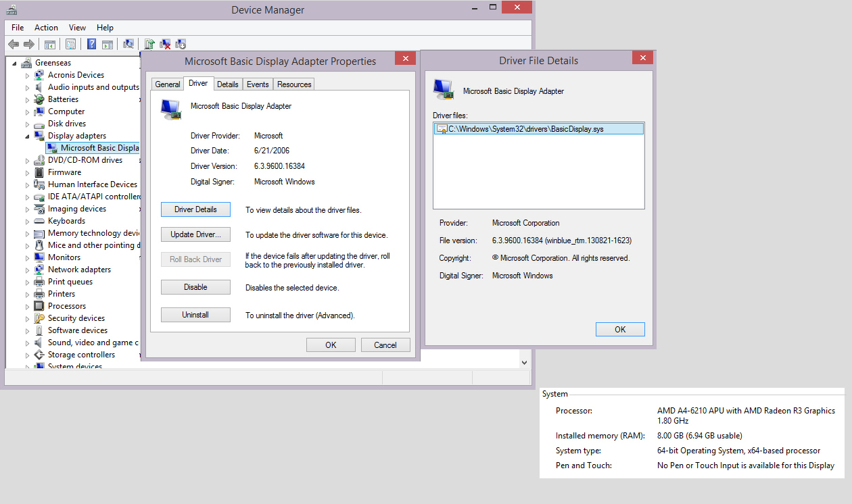The width and height of the screenshot is (852, 504).
Task: Click Scan for hardware changes icon
Action: 128,45
